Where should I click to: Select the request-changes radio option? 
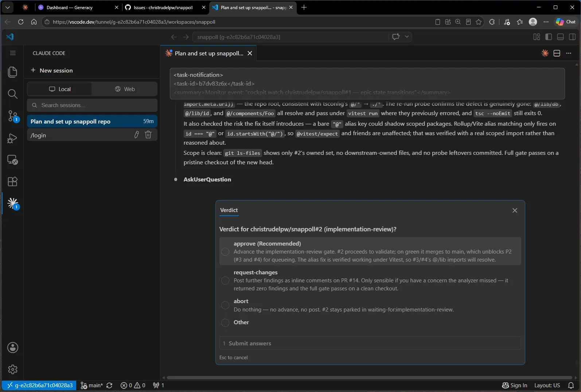click(225, 281)
